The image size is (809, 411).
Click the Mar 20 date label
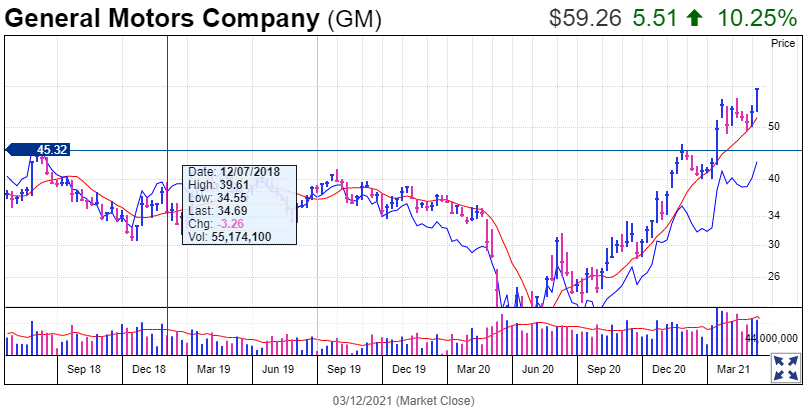pos(474,370)
